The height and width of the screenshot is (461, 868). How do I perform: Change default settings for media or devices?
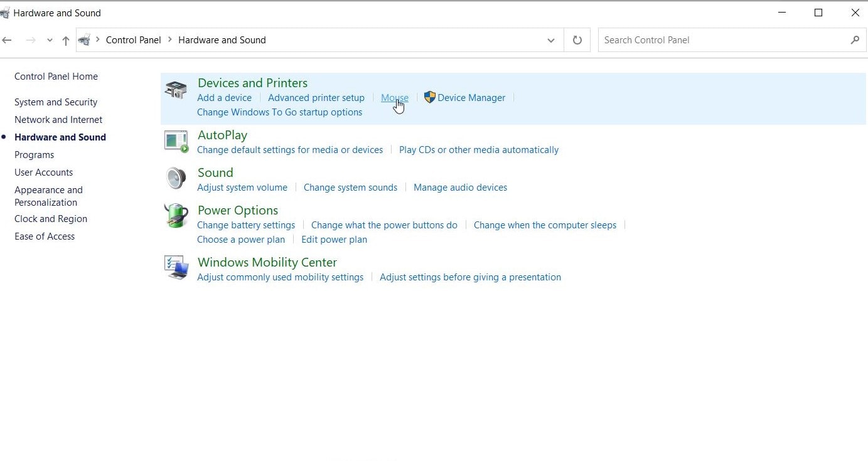point(290,150)
